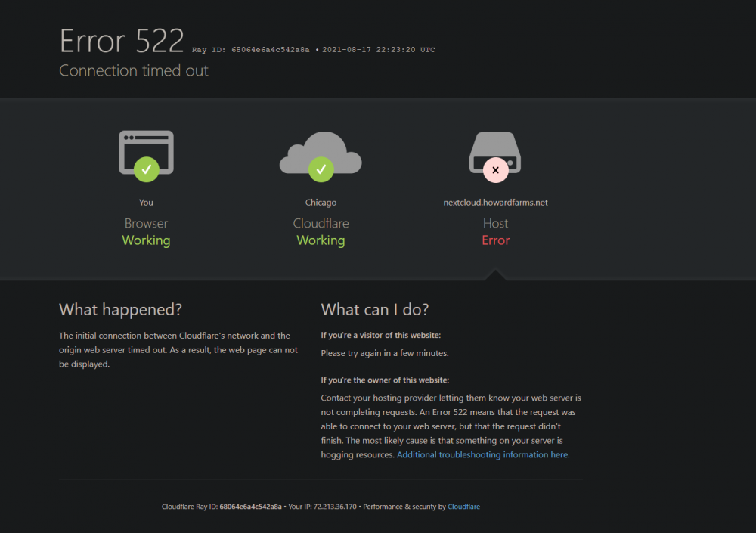Click the Your IP: 72.213.36.170 text

(323, 507)
